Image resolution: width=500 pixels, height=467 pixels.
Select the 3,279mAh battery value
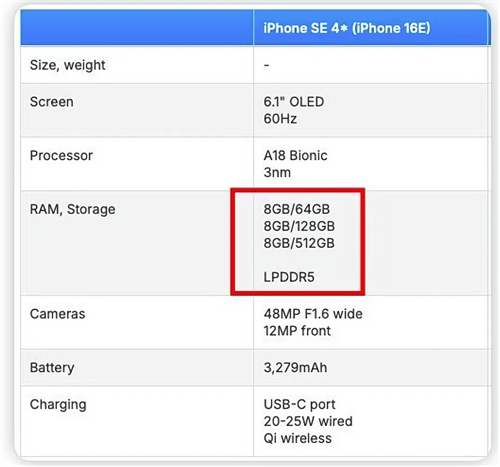(295, 368)
